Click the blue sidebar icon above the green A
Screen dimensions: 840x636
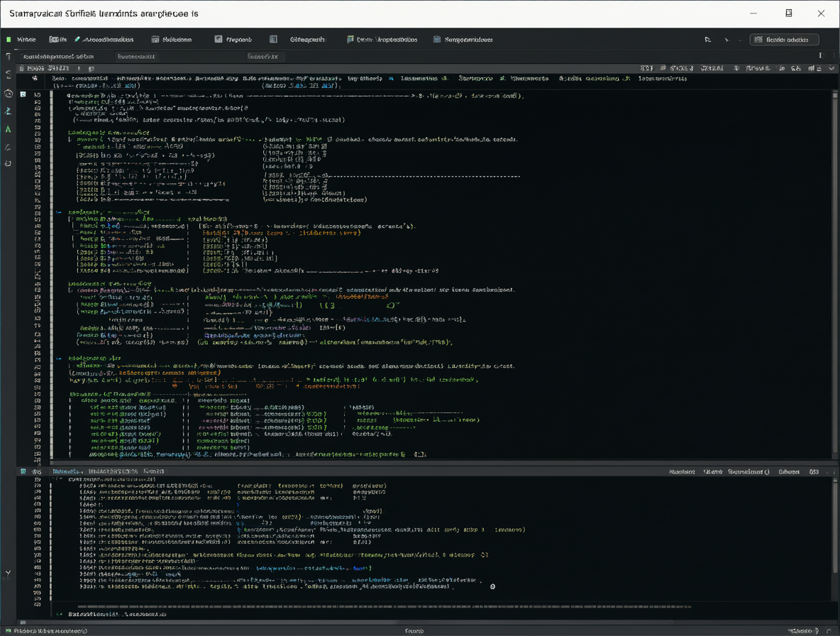pos(8,111)
